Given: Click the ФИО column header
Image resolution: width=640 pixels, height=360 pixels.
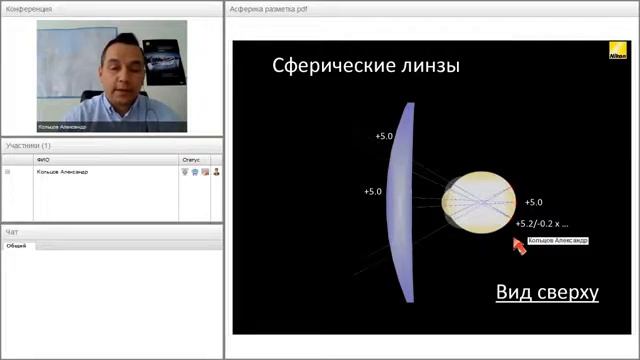Looking at the screenshot, I should coord(106,160).
